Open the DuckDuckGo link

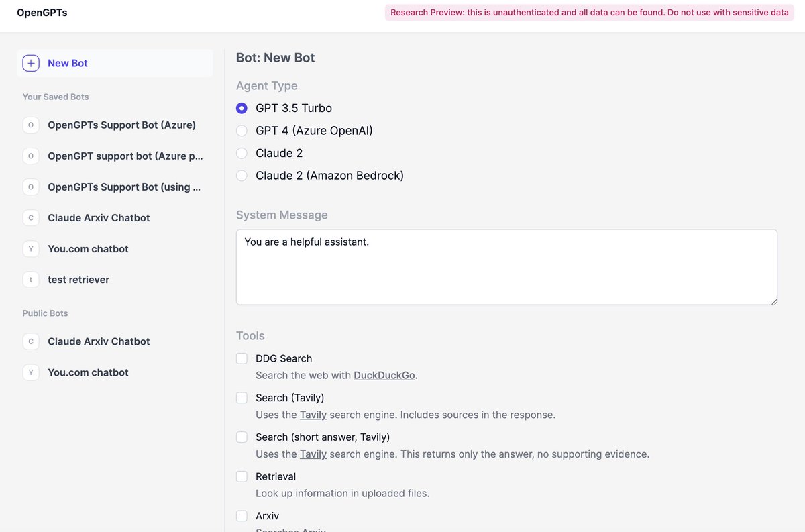(x=384, y=376)
